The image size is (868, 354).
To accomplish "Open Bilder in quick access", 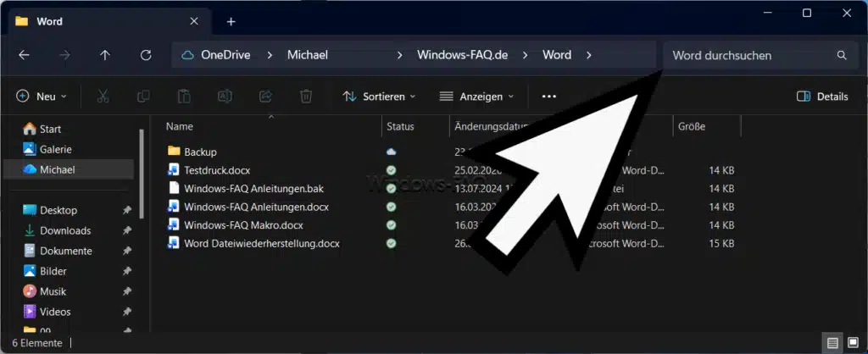I will [x=53, y=272].
